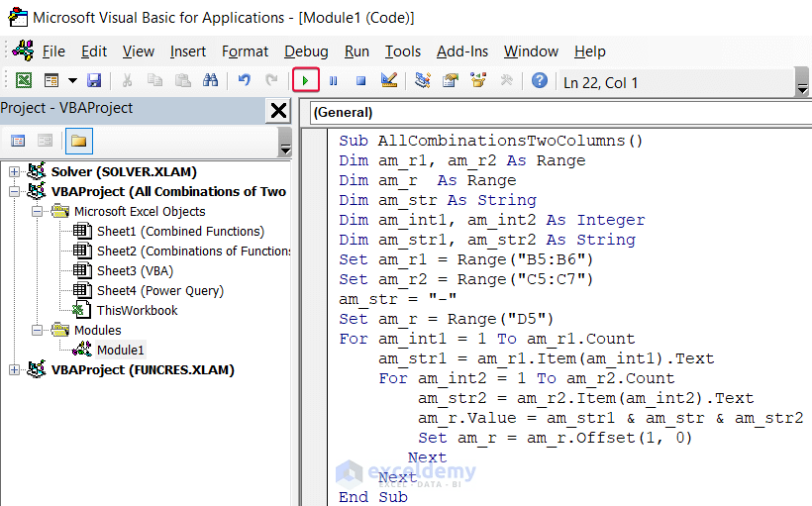
Task: Open the Project Explorer toolbar icon
Action: (x=423, y=80)
